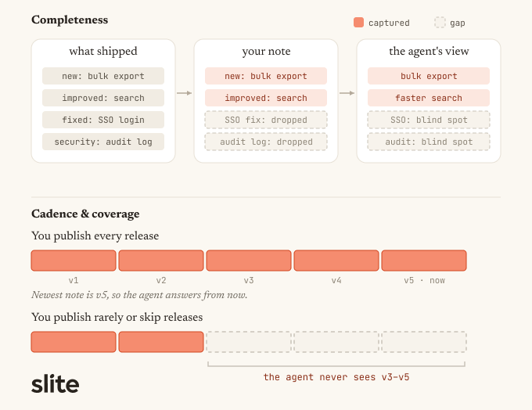The image size is (532, 410).
Task: Select the 'fixed: SSO login' chip
Action: pyautogui.click(x=103, y=120)
